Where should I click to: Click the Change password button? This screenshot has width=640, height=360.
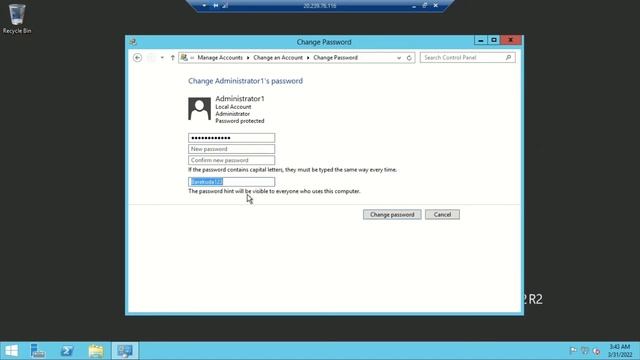point(392,215)
